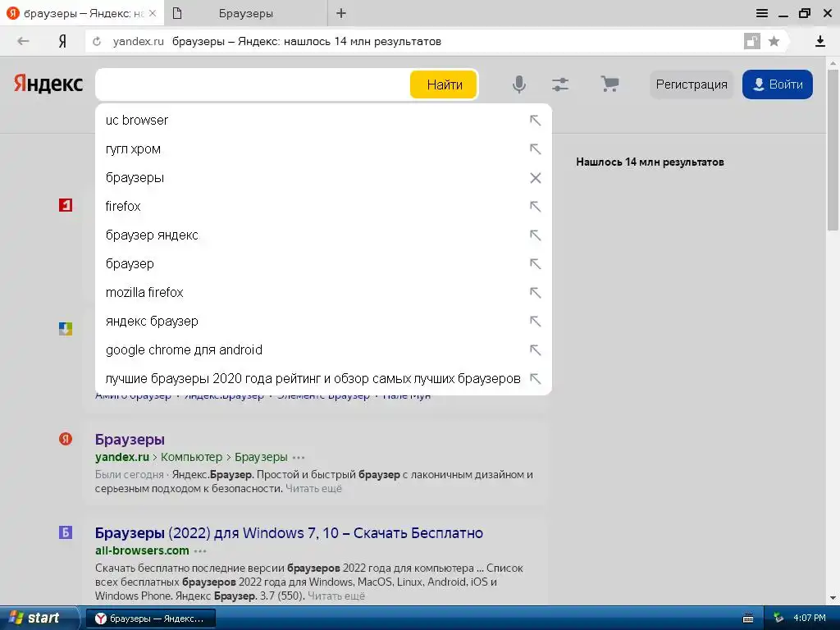Click the download-arrow favicon beside the second result
Image resolution: width=840 pixels, height=630 pixels.
tap(66, 329)
